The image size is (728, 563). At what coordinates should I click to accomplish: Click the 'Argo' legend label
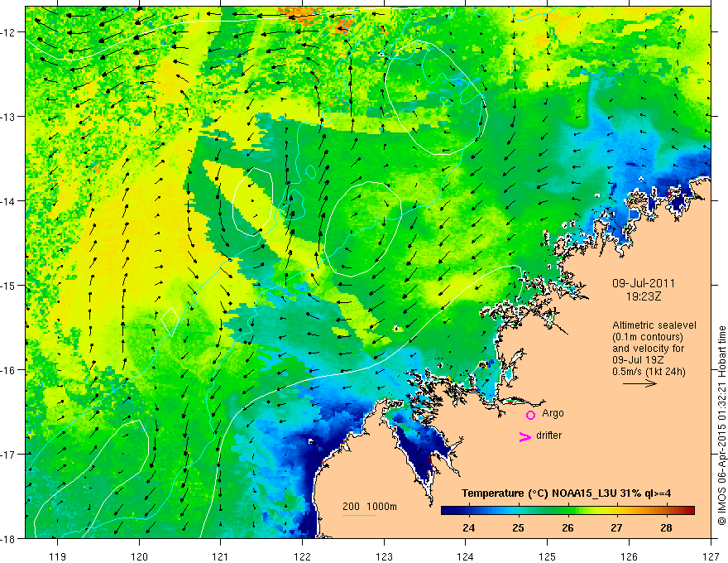[553, 413]
